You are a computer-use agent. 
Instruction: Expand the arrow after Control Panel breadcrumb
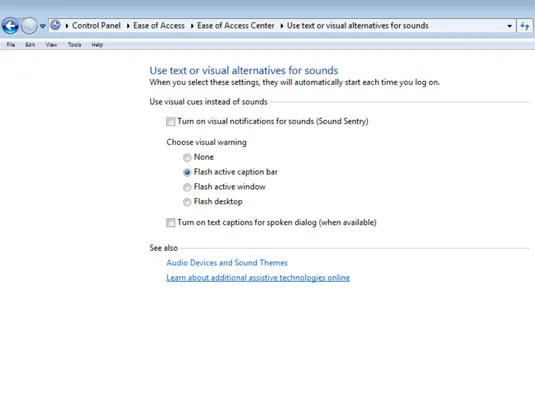[128, 26]
